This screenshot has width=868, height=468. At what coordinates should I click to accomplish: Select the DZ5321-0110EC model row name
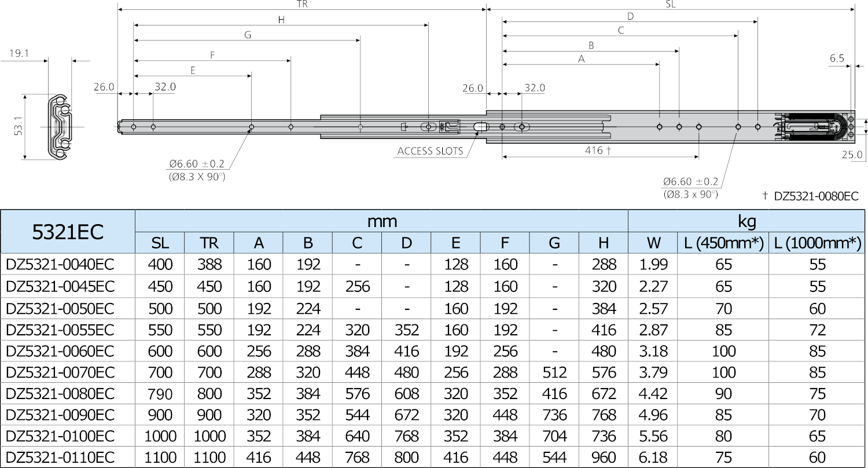[x=60, y=457]
